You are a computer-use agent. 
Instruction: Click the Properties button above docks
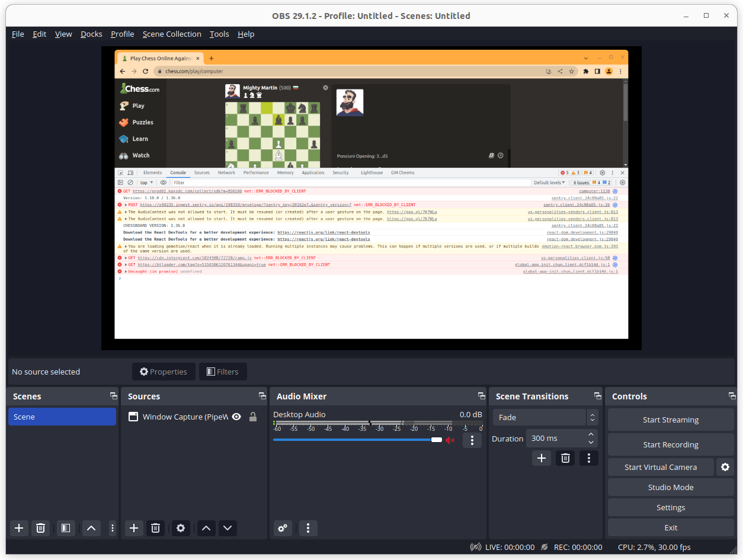tap(164, 372)
